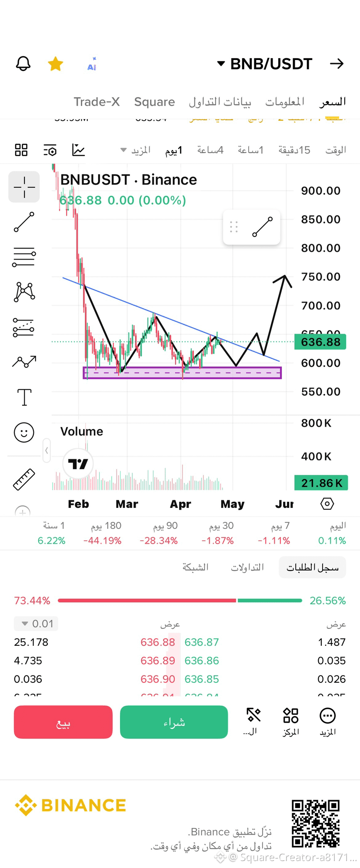Tap the green شراء buy button
360x868 pixels.
tap(174, 722)
